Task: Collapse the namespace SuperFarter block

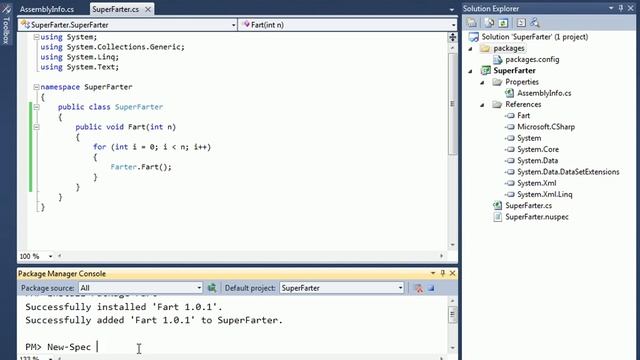Action: click(x=36, y=87)
